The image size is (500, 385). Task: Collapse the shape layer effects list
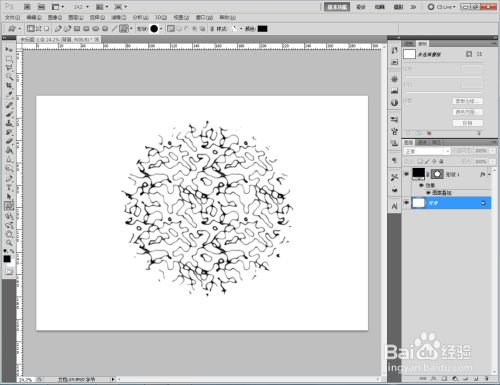point(489,174)
